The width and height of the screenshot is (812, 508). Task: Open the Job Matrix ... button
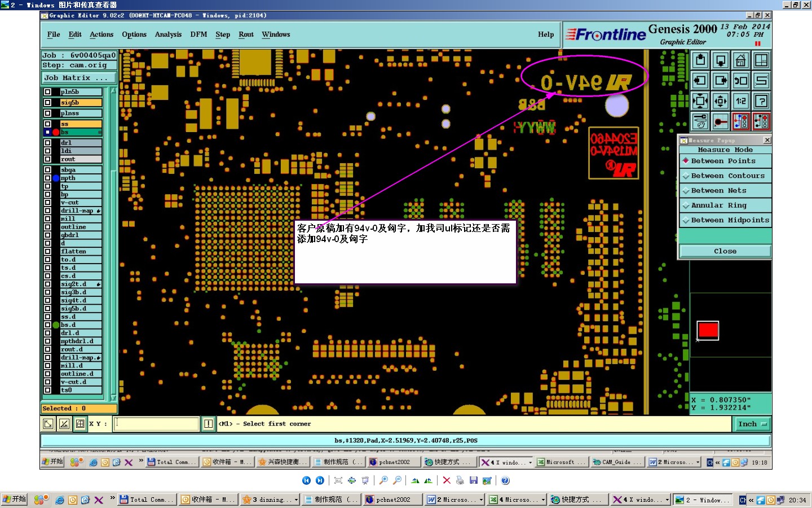point(78,78)
